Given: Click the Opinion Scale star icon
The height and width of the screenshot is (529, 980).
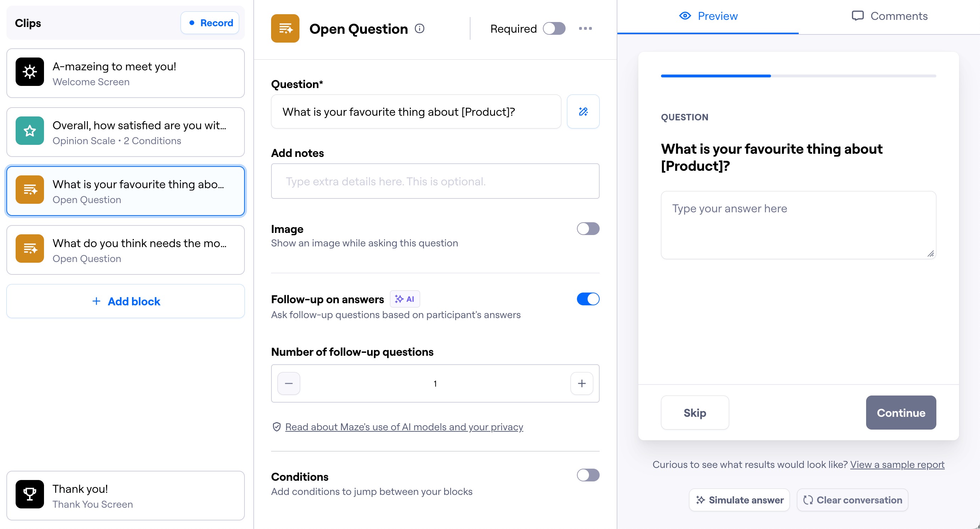Looking at the screenshot, I should pos(30,131).
